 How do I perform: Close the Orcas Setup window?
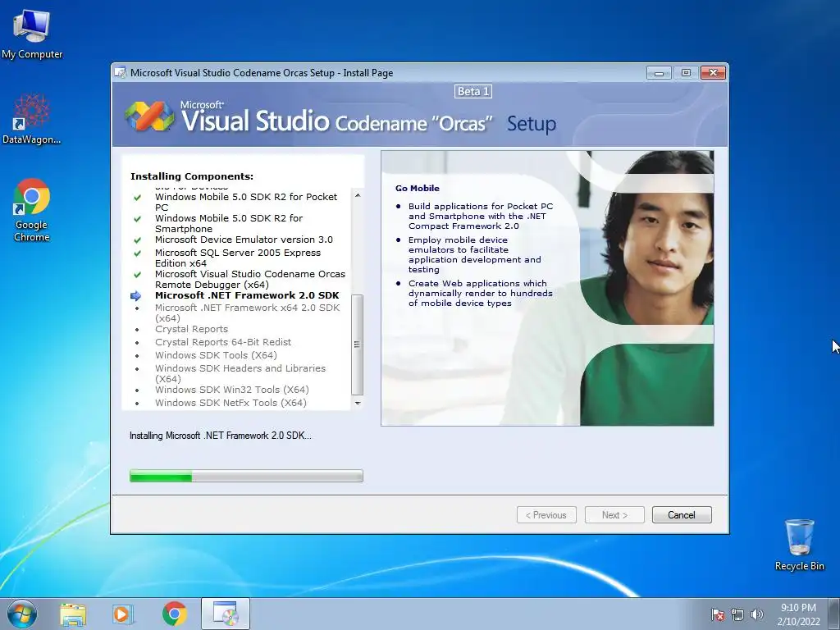713,72
